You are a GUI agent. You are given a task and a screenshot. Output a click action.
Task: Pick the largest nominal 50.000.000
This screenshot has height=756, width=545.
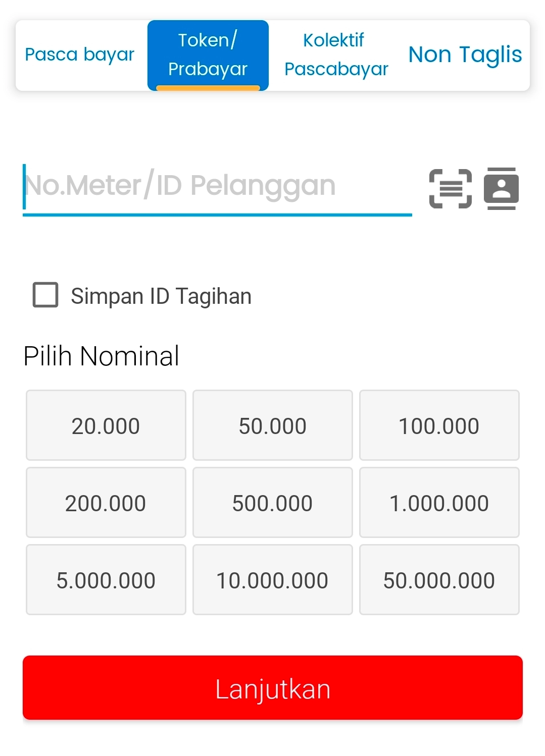click(x=439, y=579)
